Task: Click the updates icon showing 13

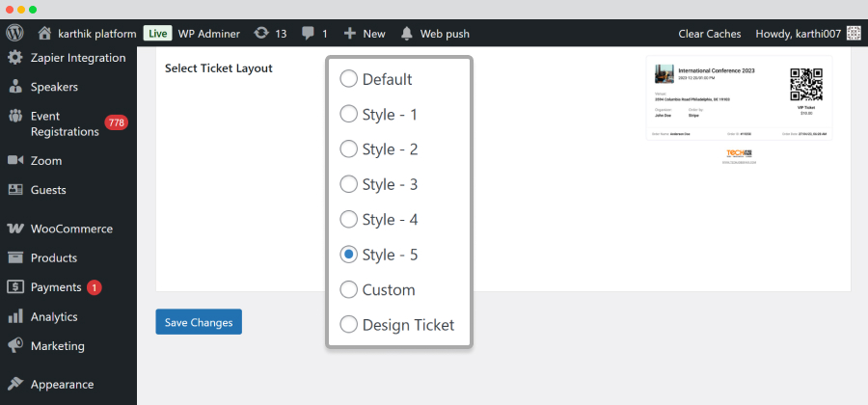Action: tap(260, 34)
